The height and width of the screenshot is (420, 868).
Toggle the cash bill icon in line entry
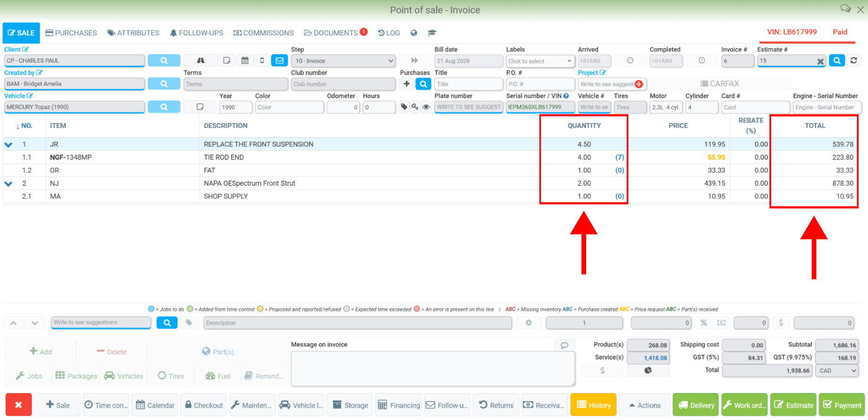click(721, 323)
